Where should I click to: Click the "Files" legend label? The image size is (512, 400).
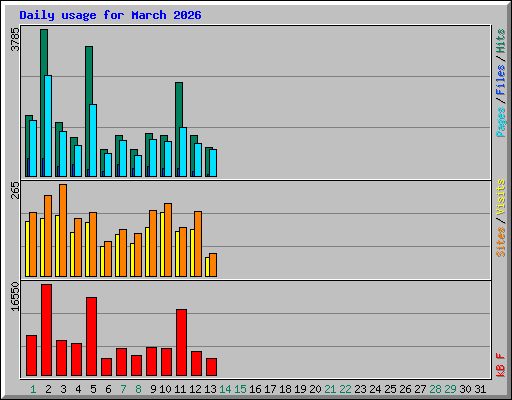click(x=500, y=79)
